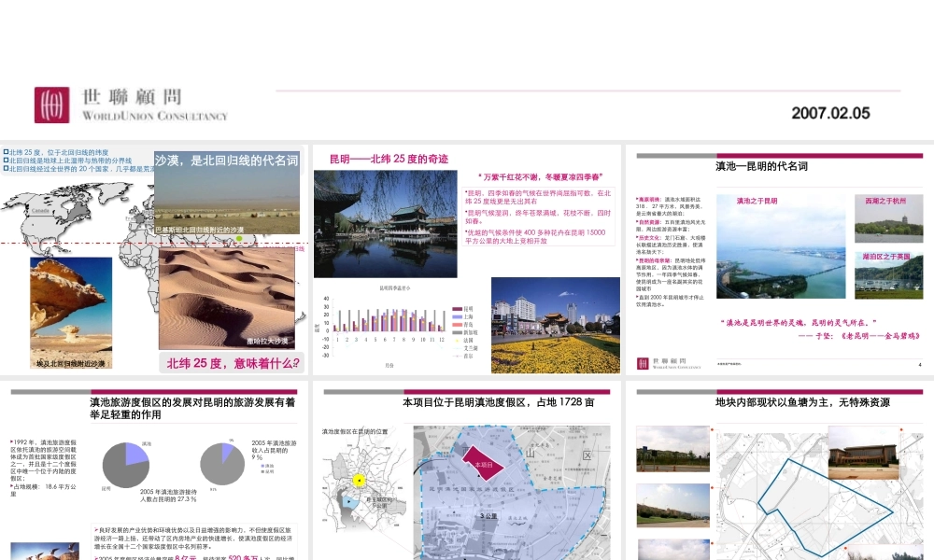Open the slide titled 滇池—昆明的代名词
This screenshot has height=560, width=934.
(780, 259)
